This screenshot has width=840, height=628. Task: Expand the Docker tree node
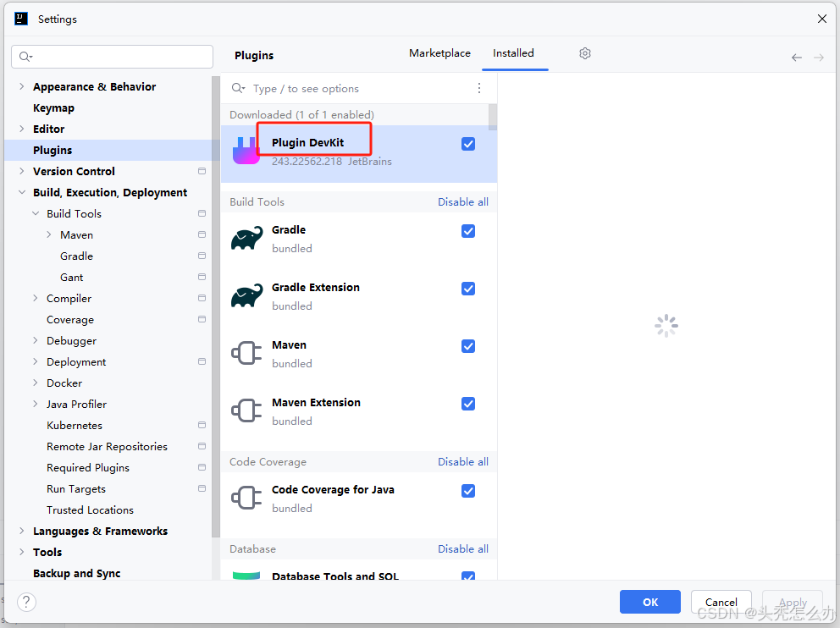click(36, 383)
